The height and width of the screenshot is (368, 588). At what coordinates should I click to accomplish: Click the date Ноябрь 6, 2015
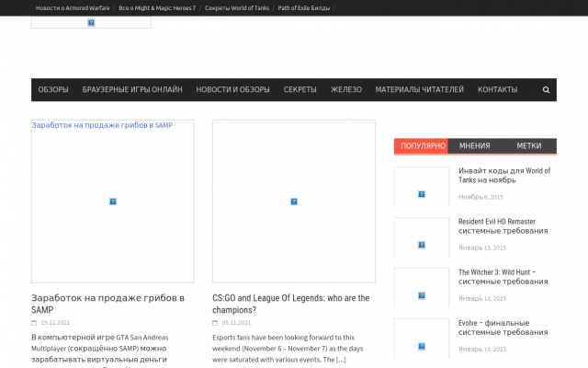[x=481, y=197]
